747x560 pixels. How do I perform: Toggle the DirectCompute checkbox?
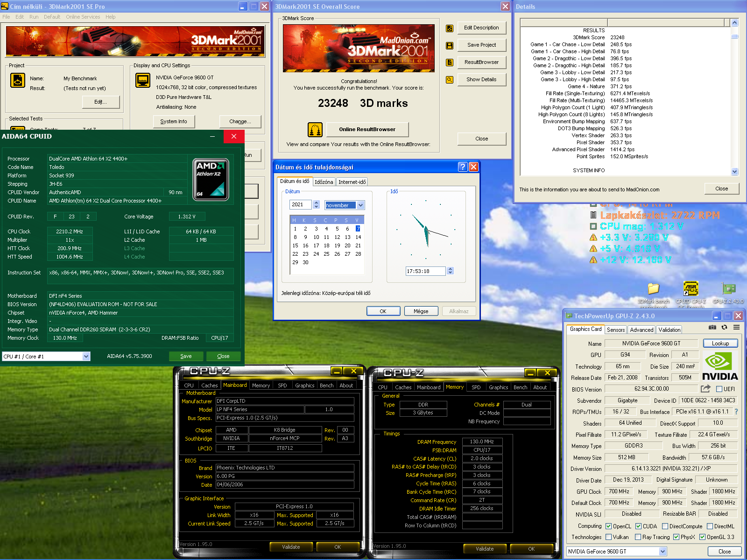[x=665, y=526]
